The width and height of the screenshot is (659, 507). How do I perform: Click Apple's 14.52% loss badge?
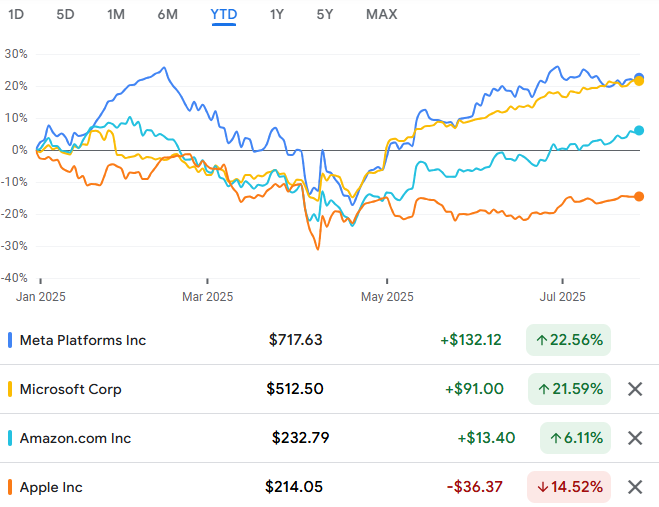(569, 487)
